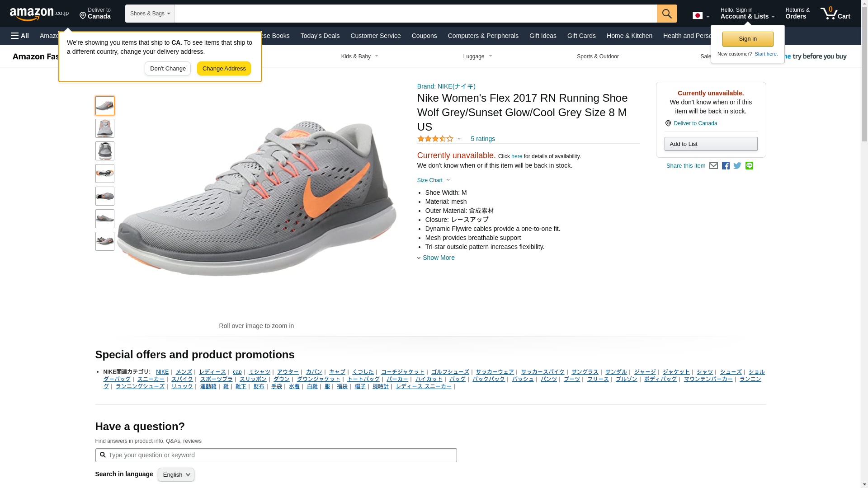The height and width of the screenshot is (488, 868).
Task: Open the star rating breakdown popover
Action: click(439, 139)
